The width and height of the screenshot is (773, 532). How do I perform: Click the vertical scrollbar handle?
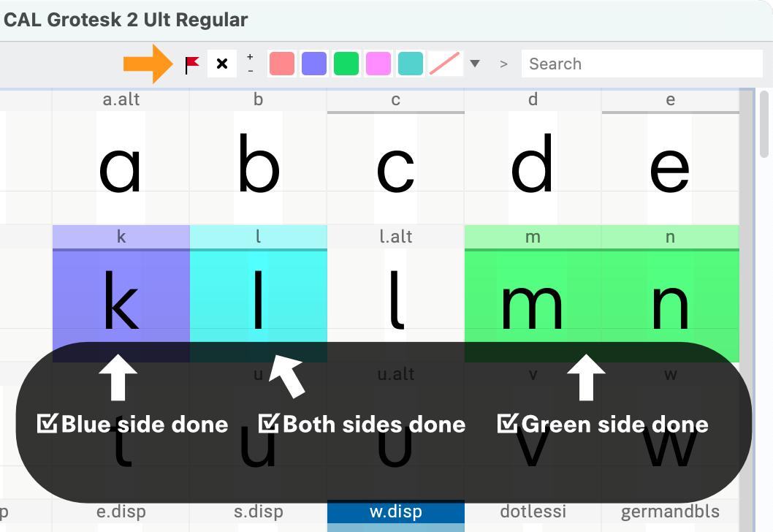pyautogui.click(x=764, y=124)
